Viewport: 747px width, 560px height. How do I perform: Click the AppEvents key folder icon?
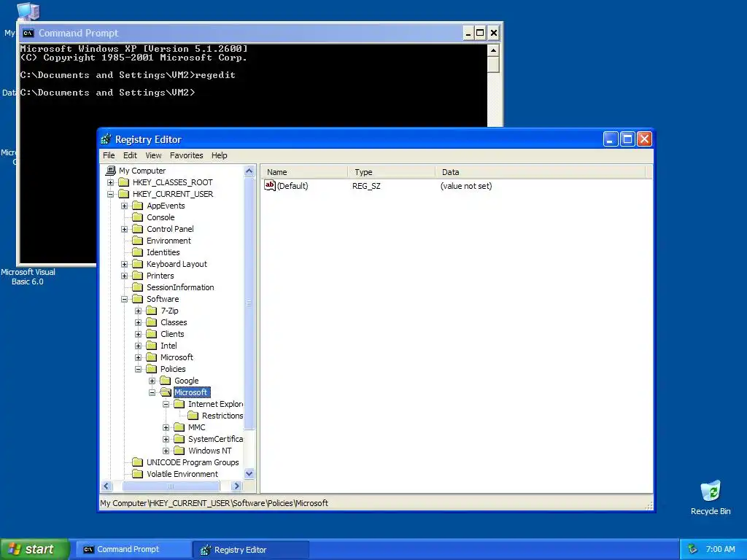click(138, 206)
